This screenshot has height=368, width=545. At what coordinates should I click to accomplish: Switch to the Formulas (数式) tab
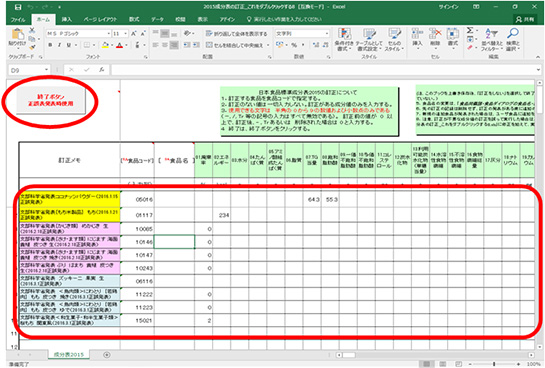coord(134,19)
